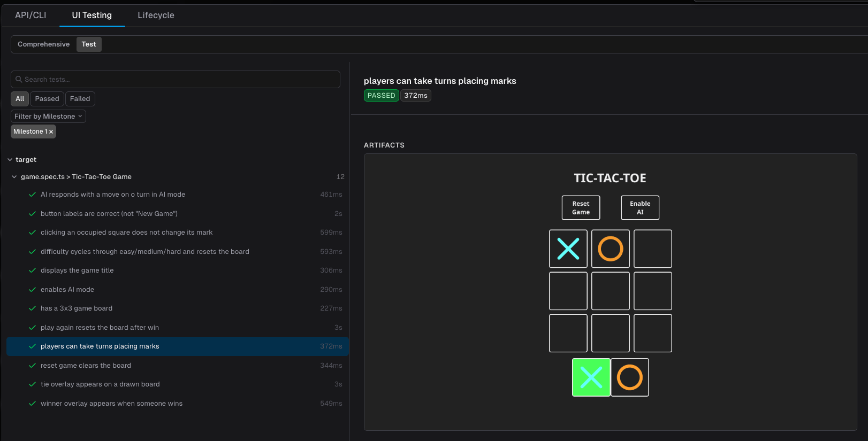The image size is (868, 441).
Task: Open 'reset game clears the board' test
Action: [x=177, y=366]
